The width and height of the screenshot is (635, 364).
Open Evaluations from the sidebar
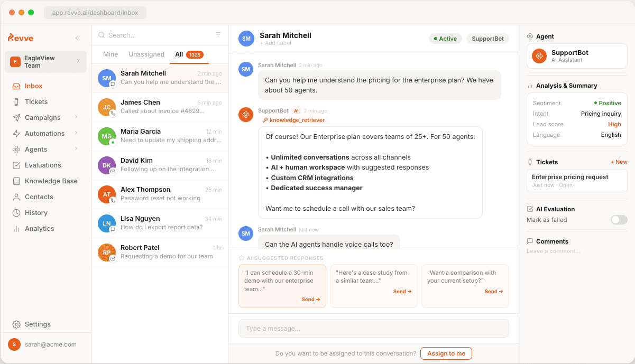click(43, 165)
